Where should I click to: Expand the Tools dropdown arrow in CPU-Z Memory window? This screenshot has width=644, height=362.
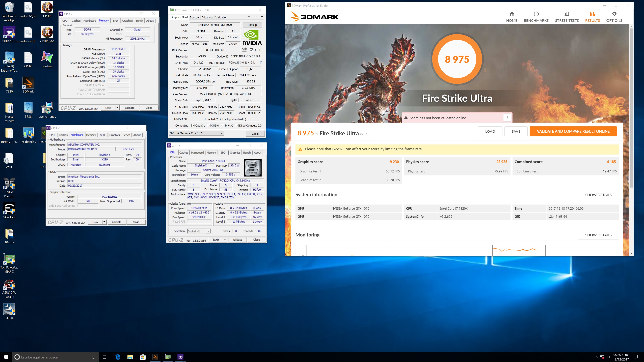point(117,108)
